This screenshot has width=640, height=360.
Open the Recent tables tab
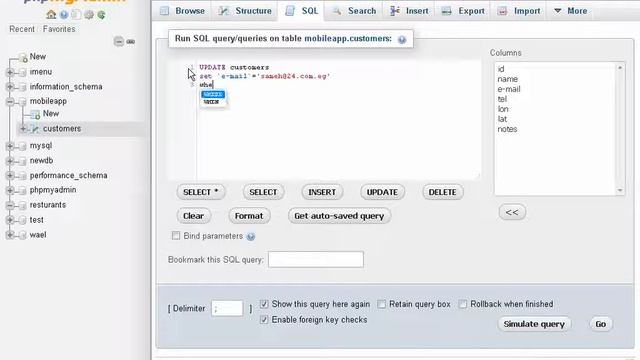(22, 29)
